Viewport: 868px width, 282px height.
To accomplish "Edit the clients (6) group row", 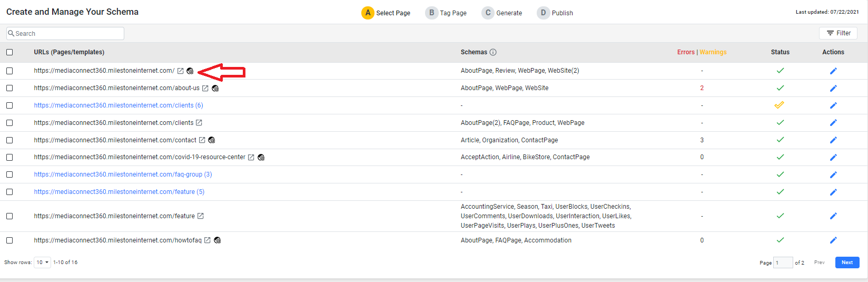I will pyautogui.click(x=833, y=105).
